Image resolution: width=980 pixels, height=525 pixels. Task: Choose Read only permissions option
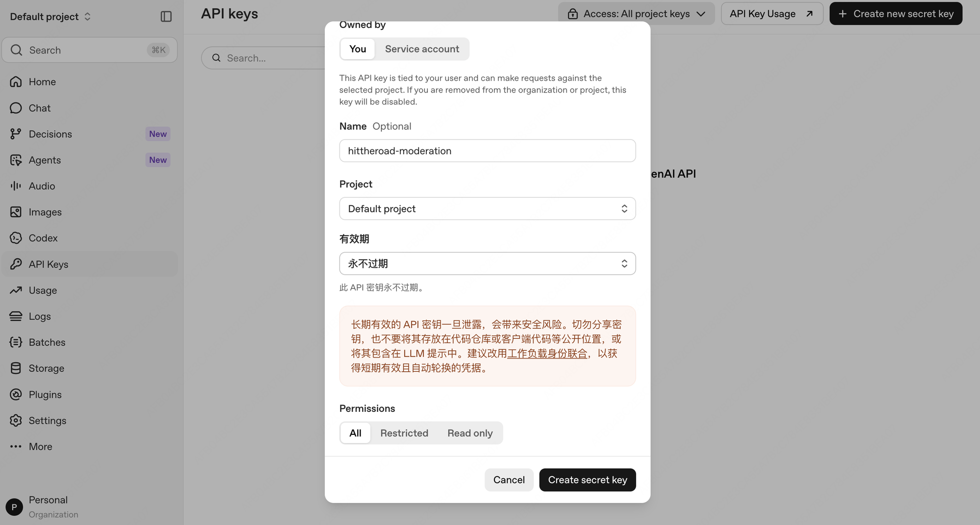[470, 433]
